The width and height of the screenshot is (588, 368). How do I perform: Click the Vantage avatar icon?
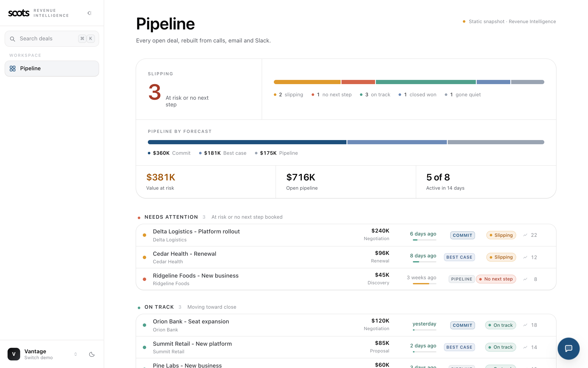14,354
